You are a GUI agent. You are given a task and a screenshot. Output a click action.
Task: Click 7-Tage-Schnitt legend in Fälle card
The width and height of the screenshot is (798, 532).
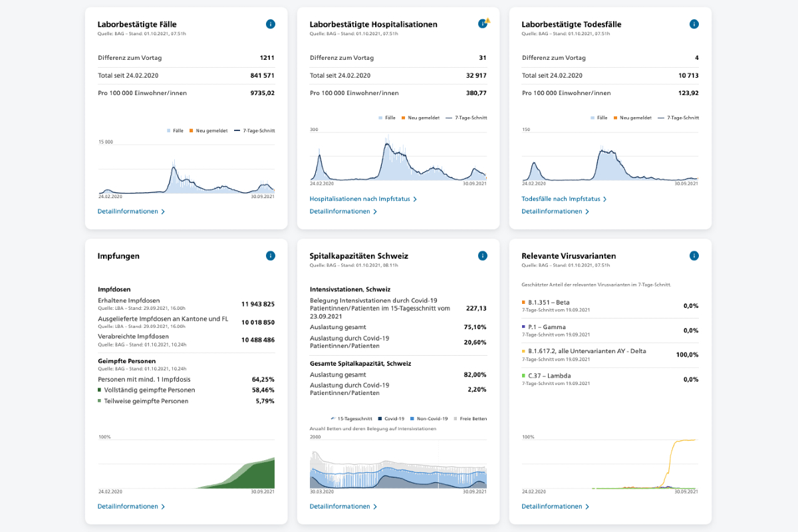tap(255, 130)
